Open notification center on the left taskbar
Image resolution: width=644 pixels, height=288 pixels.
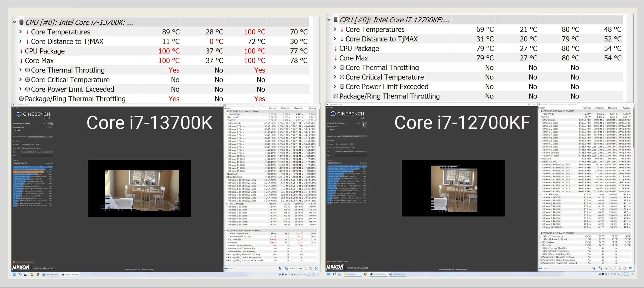(x=318, y=274)
